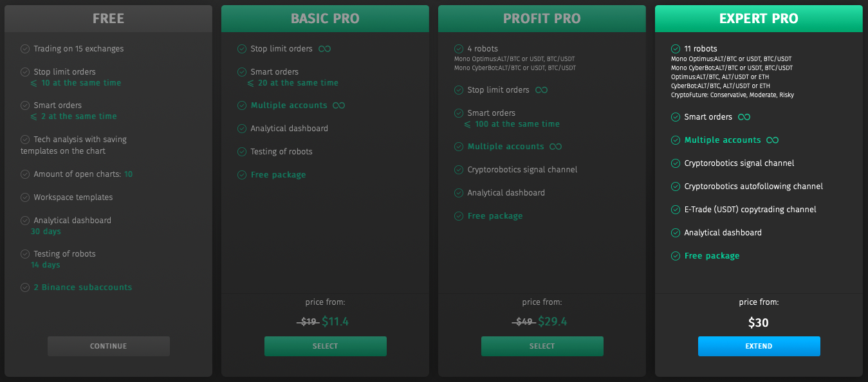Open the Free package link in Expert Pro
868x382 pixels.
pos(712,256)
